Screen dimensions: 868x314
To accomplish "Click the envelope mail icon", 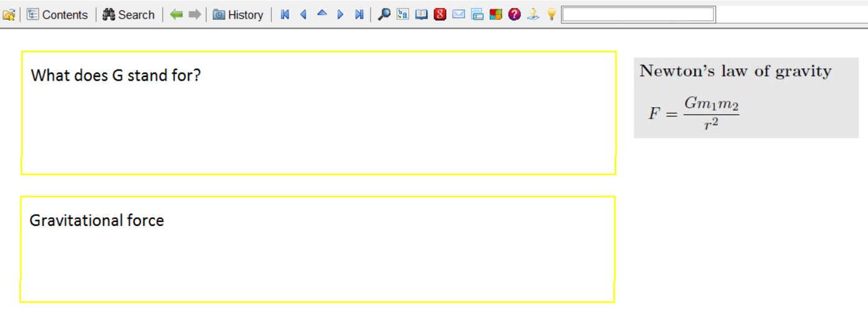I will pos(459,14).
